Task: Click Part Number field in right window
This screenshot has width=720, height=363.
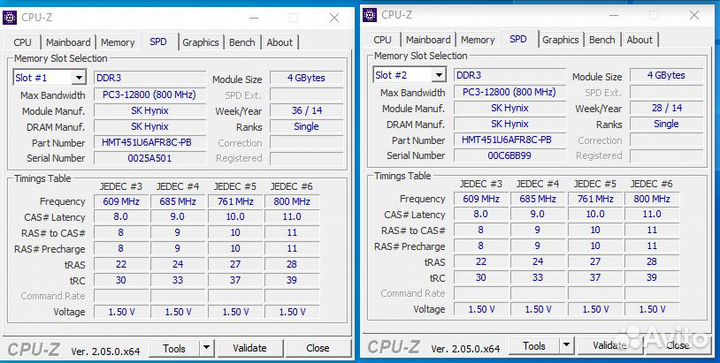Action: [x=510, y=140]
